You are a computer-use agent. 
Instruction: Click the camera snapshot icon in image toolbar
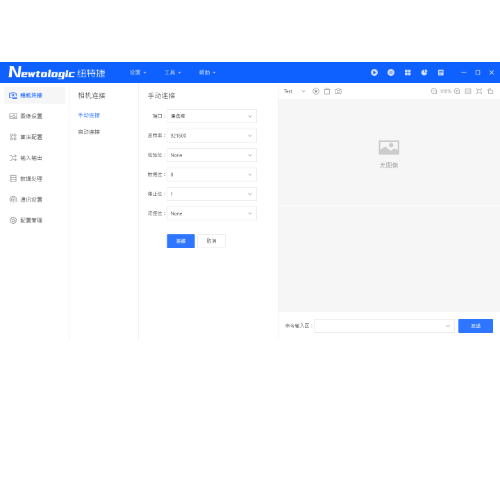point(338,91)
